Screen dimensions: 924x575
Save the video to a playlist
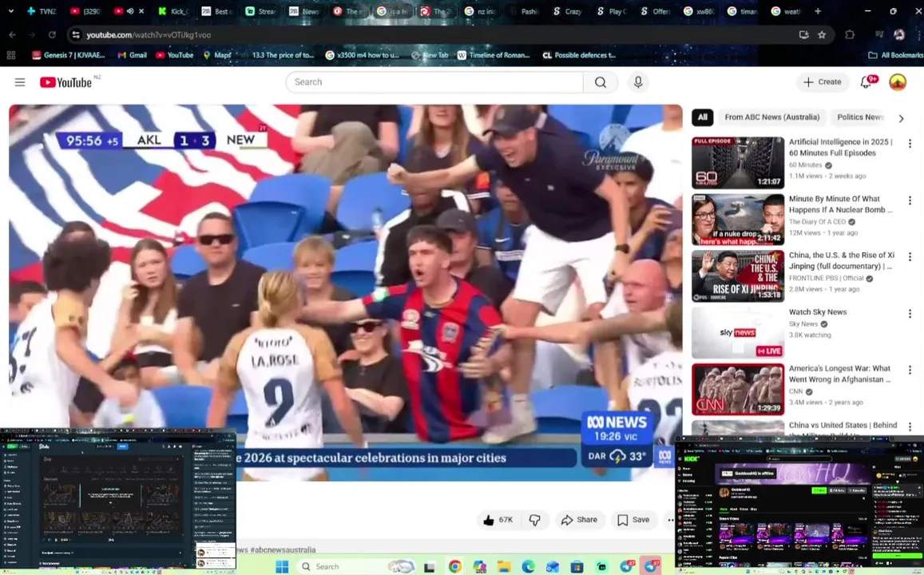633,520
